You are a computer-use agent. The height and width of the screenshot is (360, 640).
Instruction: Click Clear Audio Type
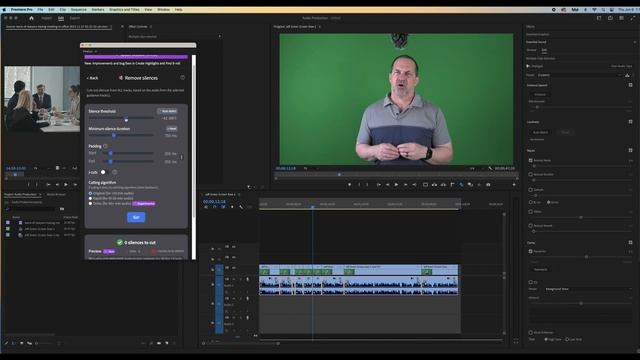[x=621, y=66]
